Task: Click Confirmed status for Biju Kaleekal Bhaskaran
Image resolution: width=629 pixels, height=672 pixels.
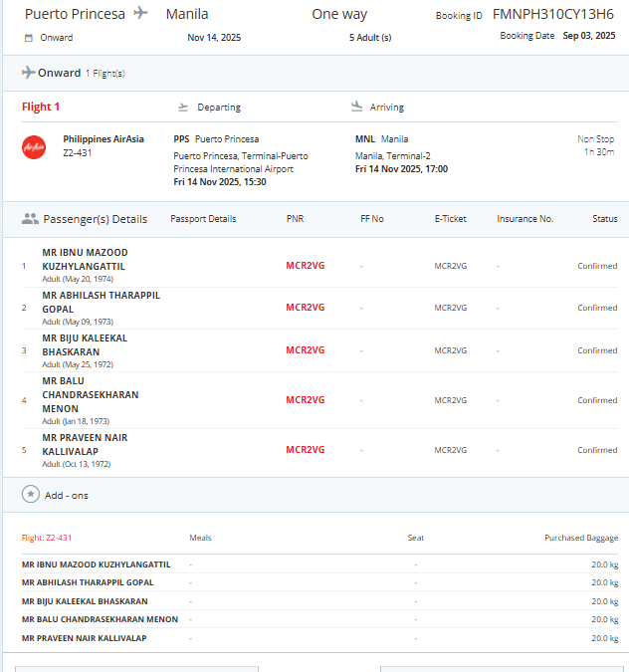Action: pos(597,350)
